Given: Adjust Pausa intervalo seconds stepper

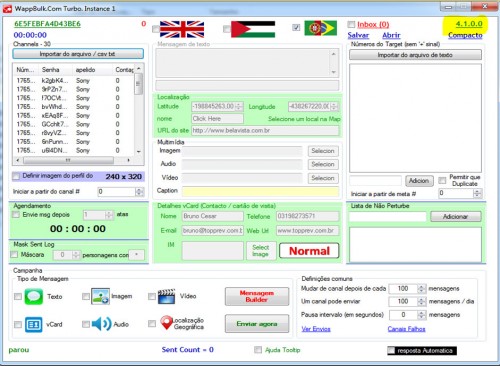Looking at the screenshot, I should 422,315.
